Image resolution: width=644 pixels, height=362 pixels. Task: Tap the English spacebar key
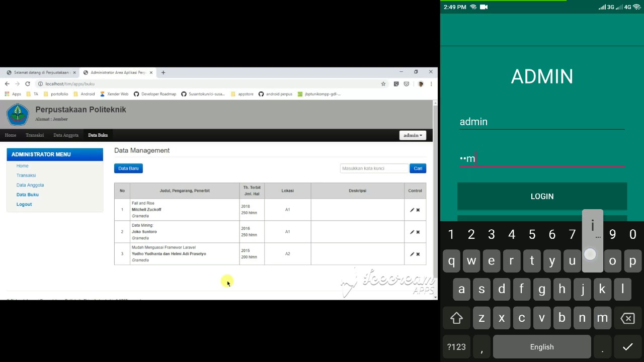(x=542, y=347)
